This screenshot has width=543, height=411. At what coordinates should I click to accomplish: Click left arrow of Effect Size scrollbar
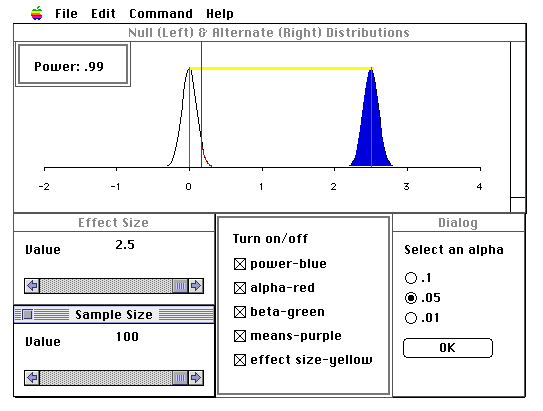pyautogui.click(x=32, y=286)
